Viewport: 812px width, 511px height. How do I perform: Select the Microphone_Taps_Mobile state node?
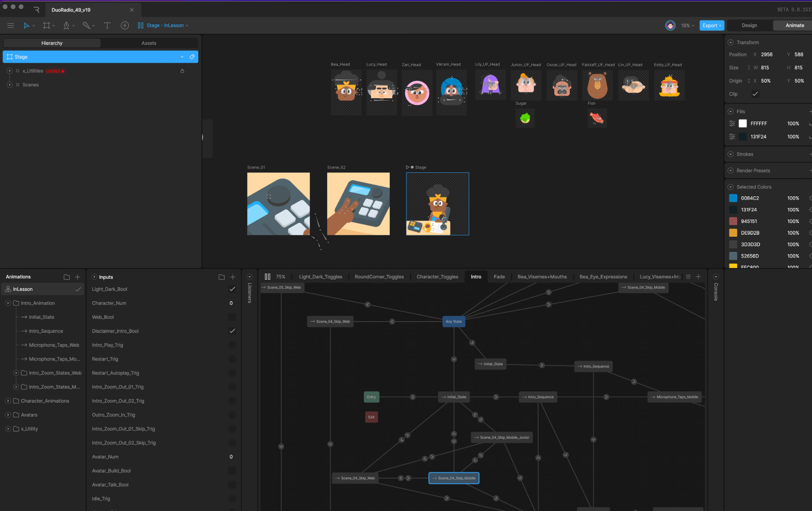coord(675,397)
